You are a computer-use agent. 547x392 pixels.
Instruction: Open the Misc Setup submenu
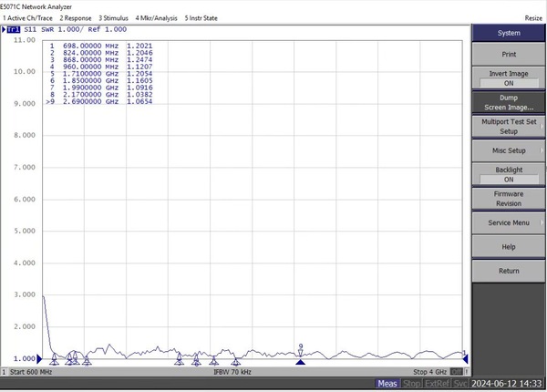coord(508,150)
